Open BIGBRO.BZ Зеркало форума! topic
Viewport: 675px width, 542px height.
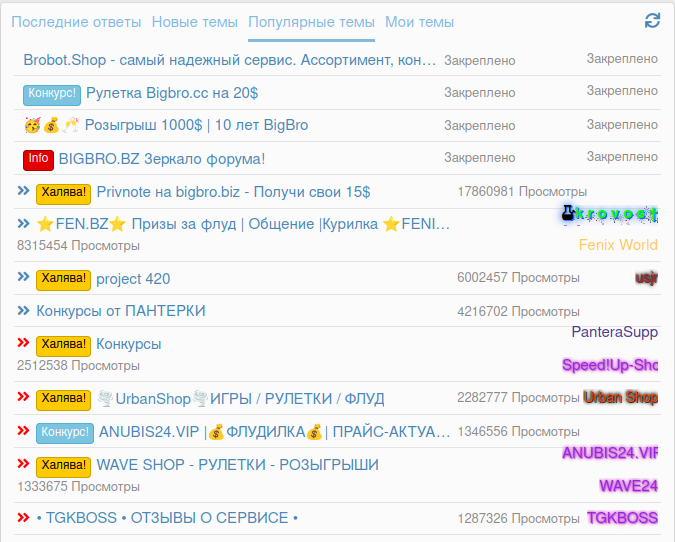click(162, 159)
